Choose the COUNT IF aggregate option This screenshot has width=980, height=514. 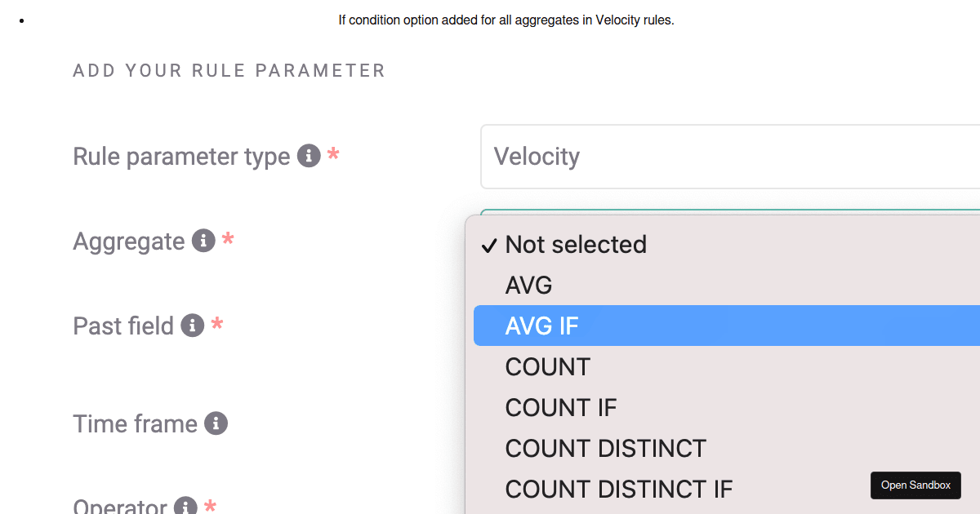click(727, 407)
